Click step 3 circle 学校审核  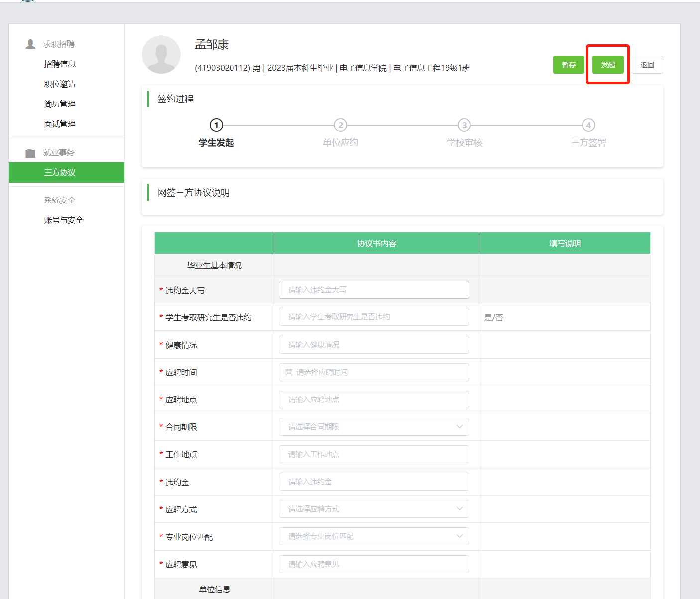pyautogui.click(x=464, y=125)
